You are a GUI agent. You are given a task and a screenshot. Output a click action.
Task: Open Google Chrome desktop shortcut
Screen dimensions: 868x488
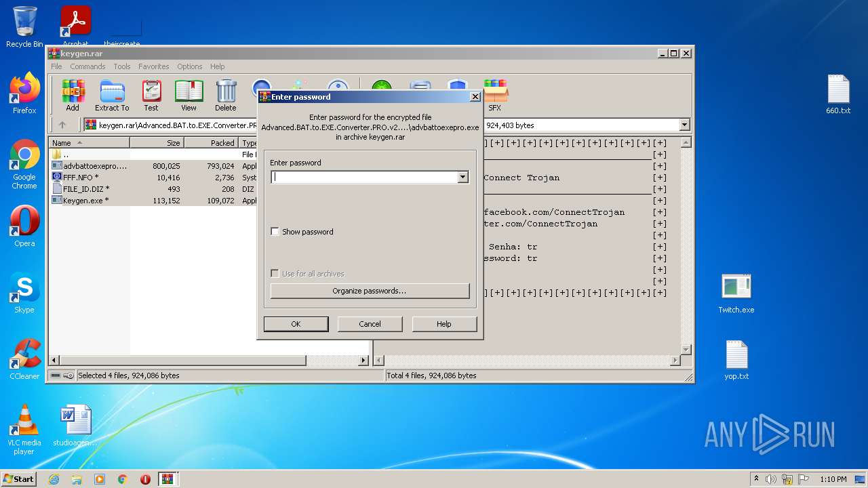point(24,165)
